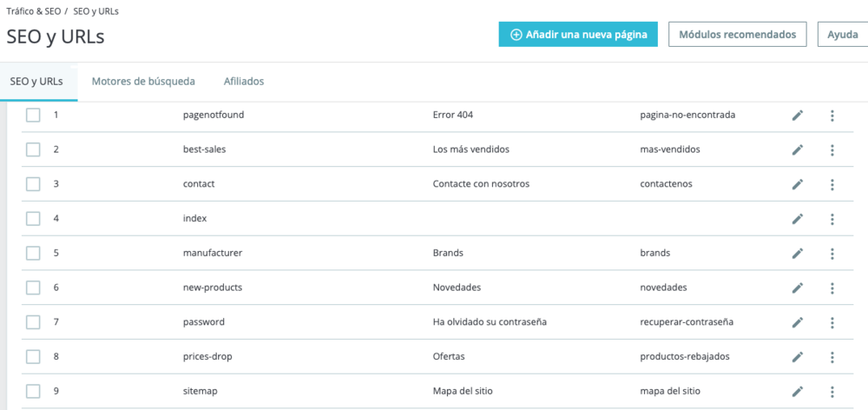Expand three-dot menu for manufacturer row

pyautogui.click(x=832, y=253)
